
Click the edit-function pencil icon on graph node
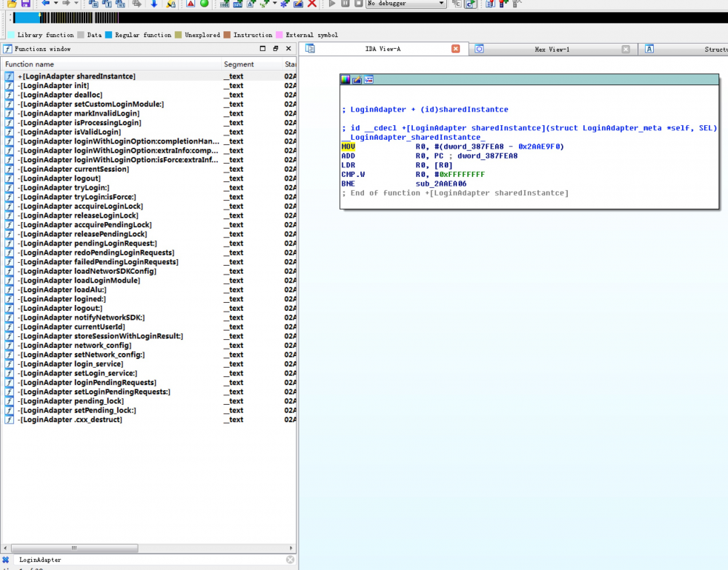(357, 79)
